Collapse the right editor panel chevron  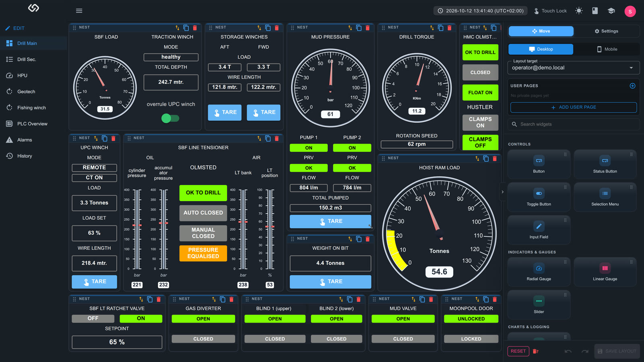point(502,192)
